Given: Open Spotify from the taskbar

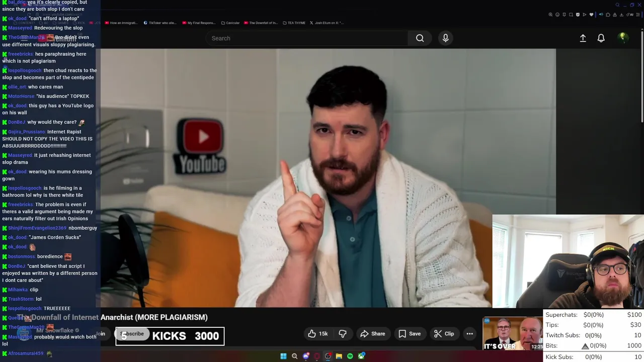Looking at the screenshot, I should (350, 356).
